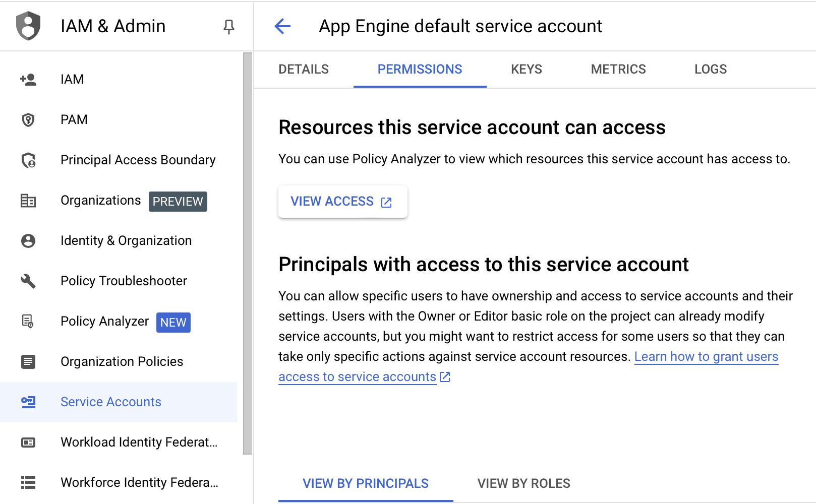Click the Identity & Organization person icon
The height and width of the screenshot is (504, 816).
pos(28,241)
